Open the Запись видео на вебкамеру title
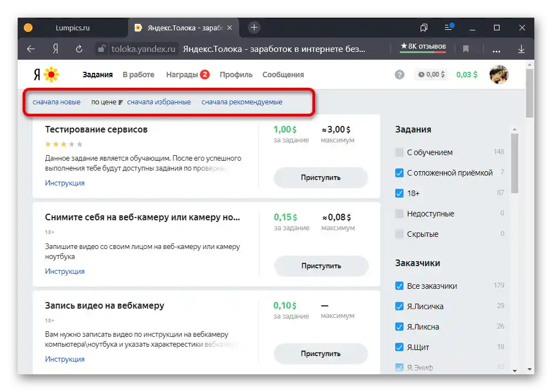Image resolution: width=552 pixels, height=392 pixels. 104,306
